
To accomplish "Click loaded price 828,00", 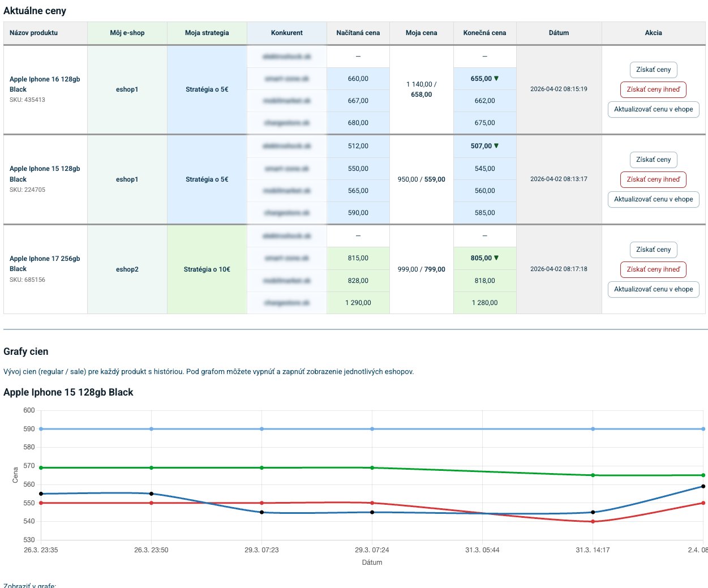I will pos(358,281).
